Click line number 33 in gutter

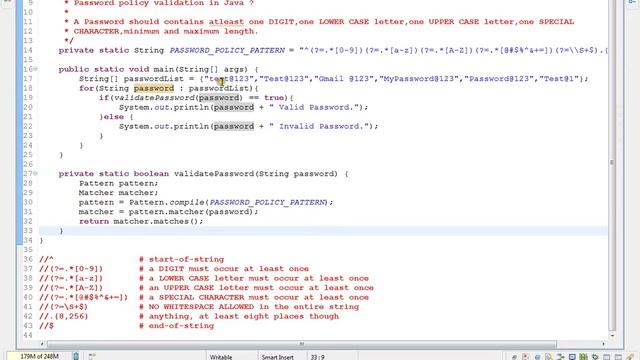point(28,231)
